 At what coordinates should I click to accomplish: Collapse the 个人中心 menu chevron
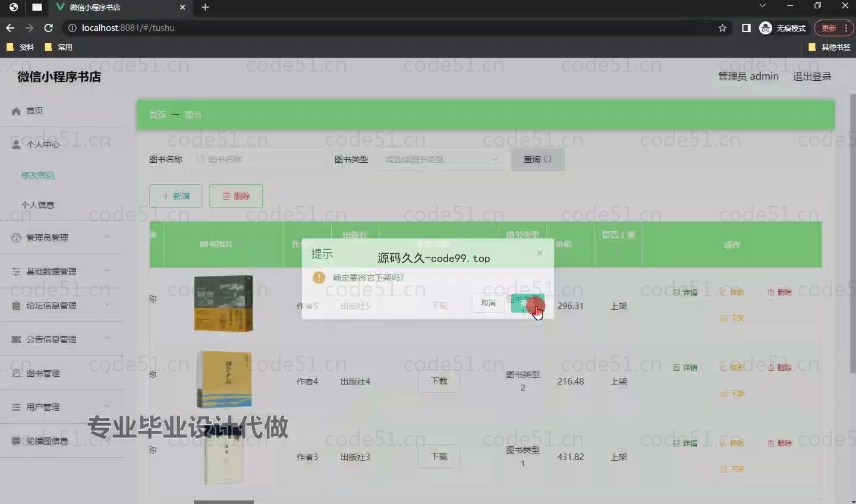[107, 144]
